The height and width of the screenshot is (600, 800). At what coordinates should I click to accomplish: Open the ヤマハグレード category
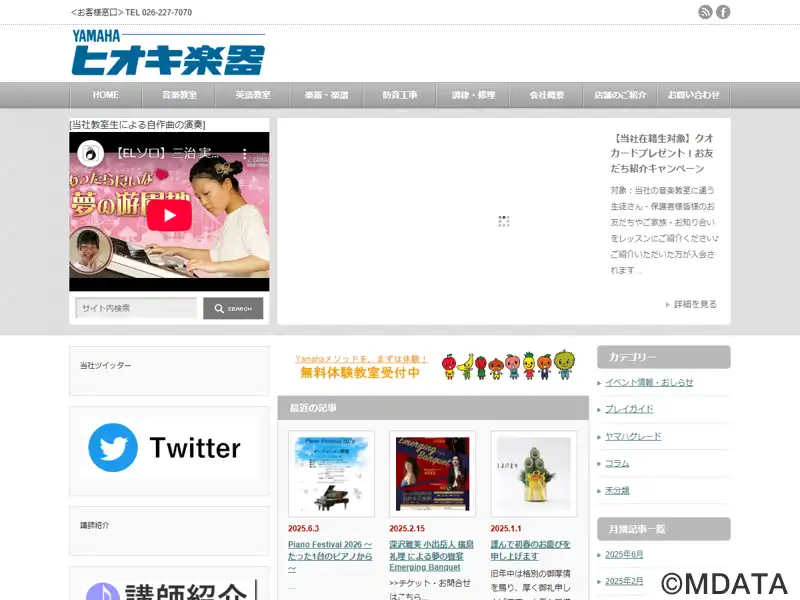pos(633,436)
